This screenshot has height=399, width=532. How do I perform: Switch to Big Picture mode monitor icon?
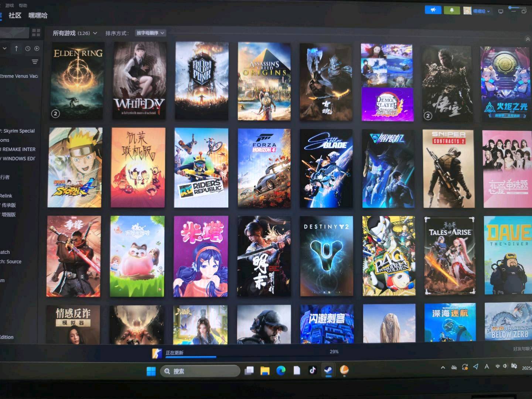coord(501,11)
